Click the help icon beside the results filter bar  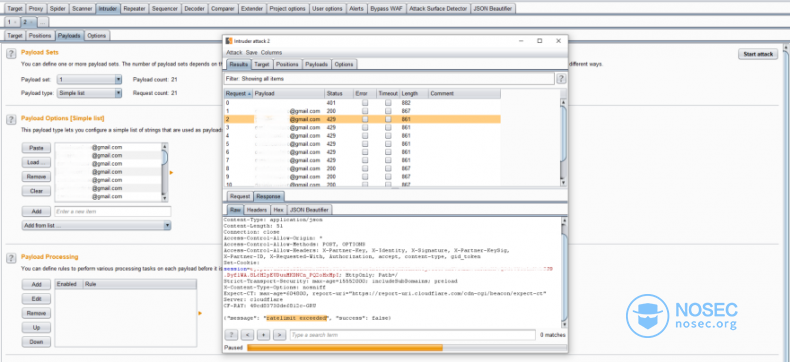tap(561, 79)
